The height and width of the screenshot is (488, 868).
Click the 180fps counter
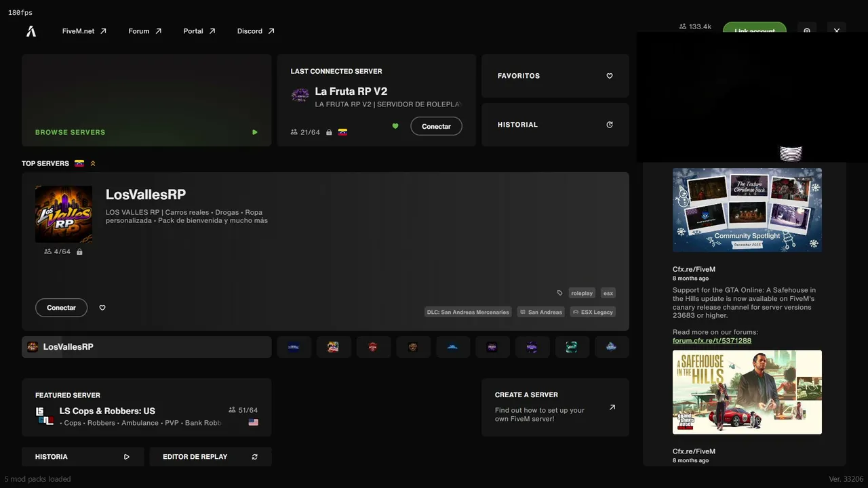point(20,13)
